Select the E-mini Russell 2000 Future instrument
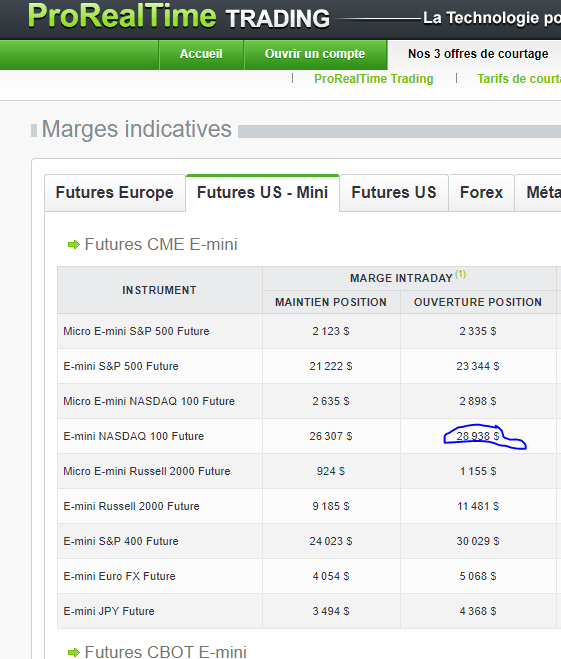This screenshot has height=659, width=561. (x=131, y=506)
